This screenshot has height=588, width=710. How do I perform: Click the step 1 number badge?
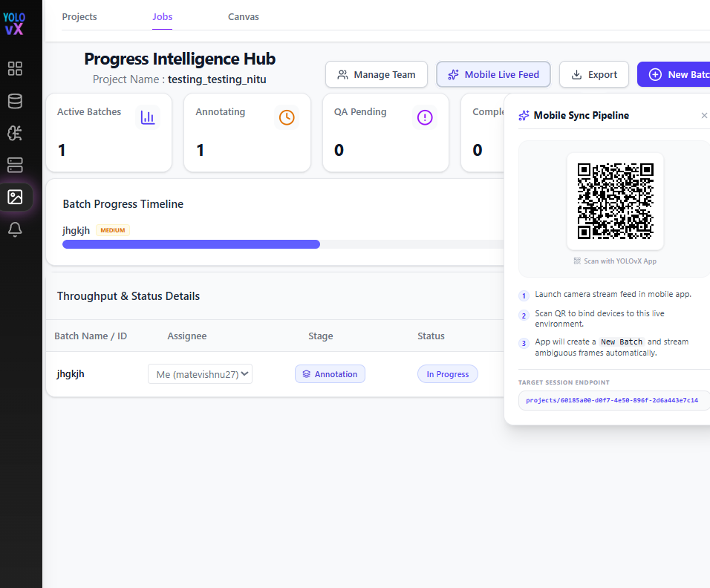pos(524,296)
